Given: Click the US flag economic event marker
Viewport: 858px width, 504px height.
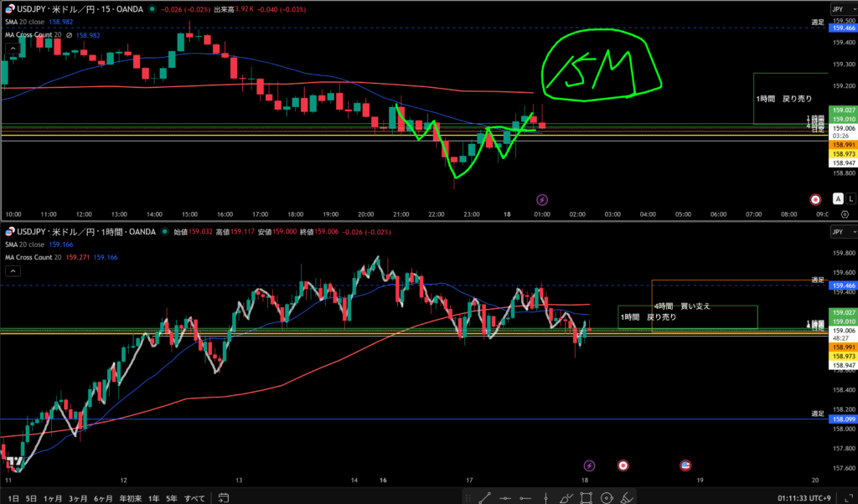Looking at the screenshot, I should [x=685, y=465].
